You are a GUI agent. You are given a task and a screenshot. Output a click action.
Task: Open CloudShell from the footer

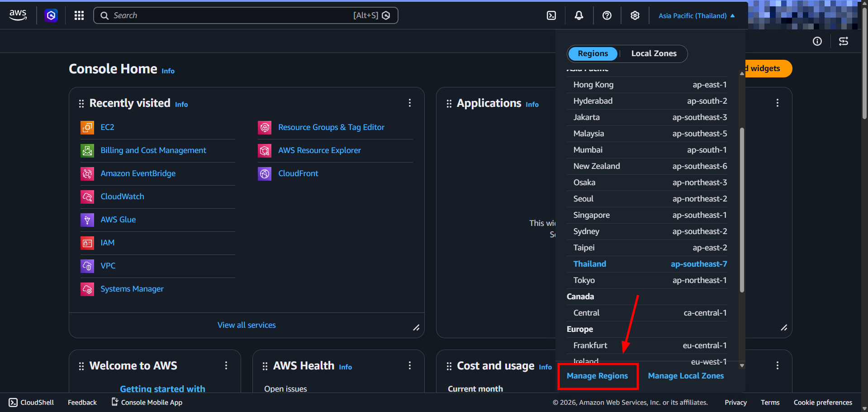pyautogui.click(x=31, y=402)
